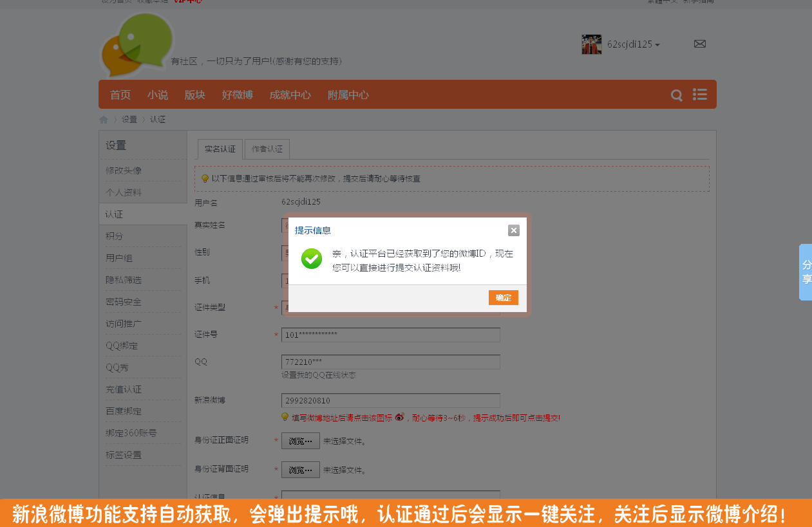Click the green checkmark success icon

click(x=312, y=259)
